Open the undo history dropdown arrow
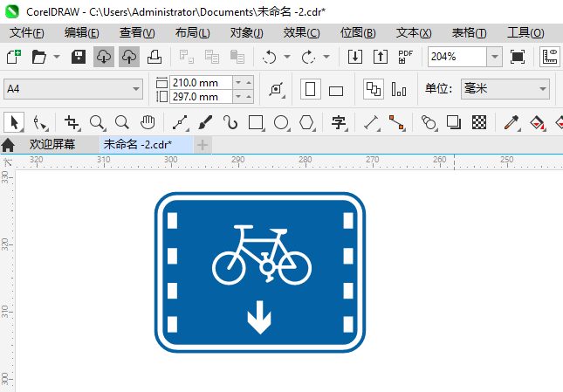563x392 pixels. pyautogui.click(x=287, y=57)
